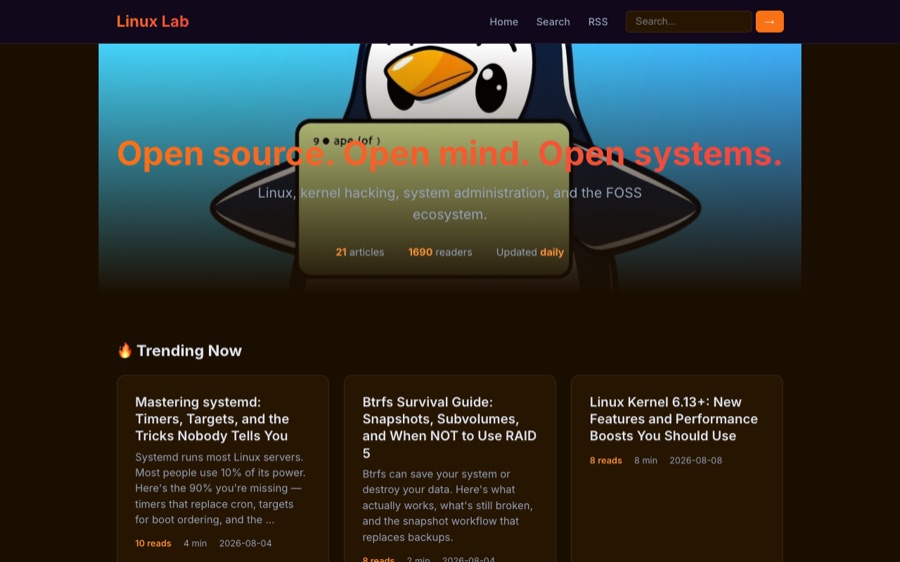900x562 pixels.
Task: Click the hero headline 'Open source. Open mind. Open systems.'
Action: tap(449, 154)
